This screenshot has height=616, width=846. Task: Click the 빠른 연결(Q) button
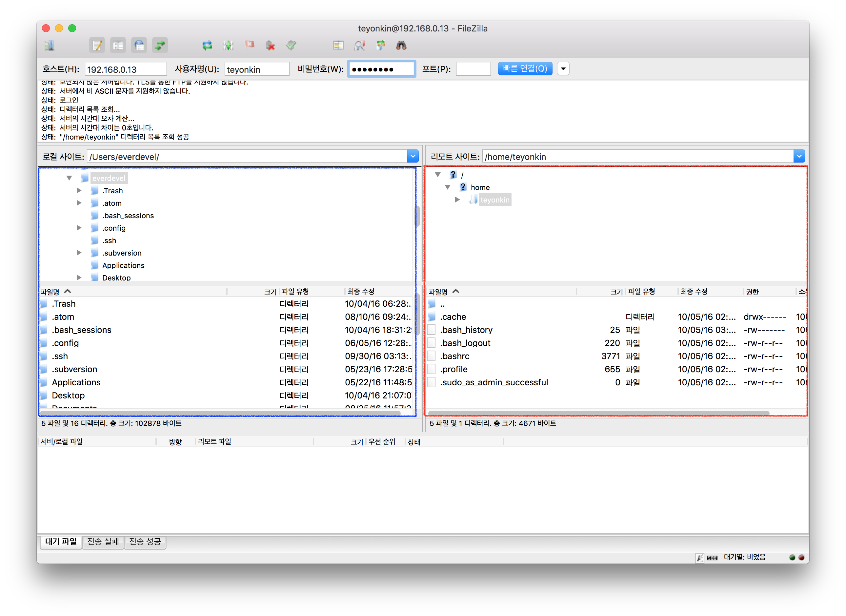pos(525,68)
